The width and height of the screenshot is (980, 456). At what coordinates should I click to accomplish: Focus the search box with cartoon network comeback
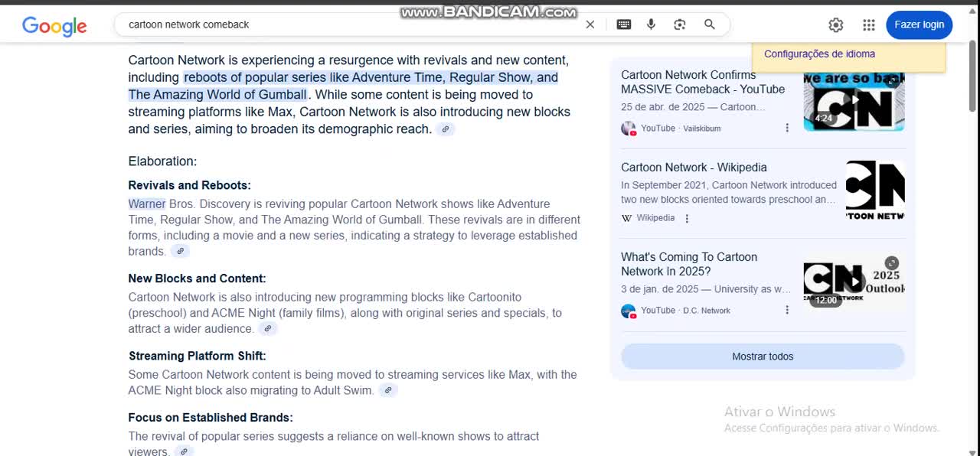tap(352, 24)
